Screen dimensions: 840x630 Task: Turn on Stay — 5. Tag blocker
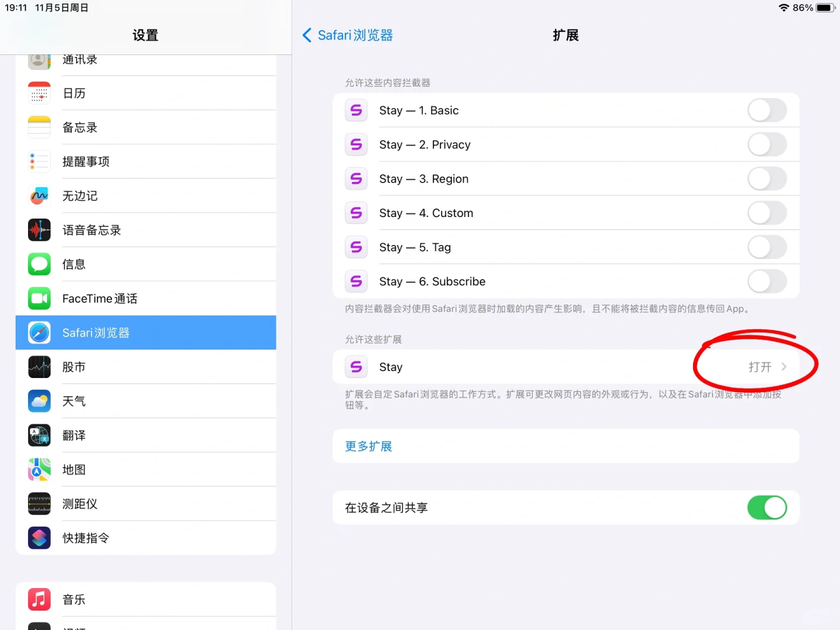click(767, 247)
